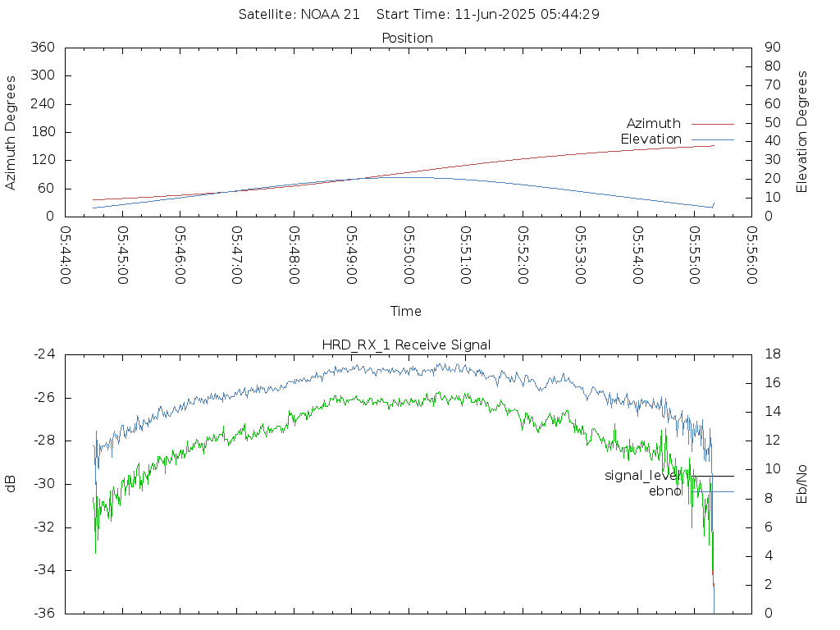
Task: Click the red Azimuth legend line sample
Action: tap(713, 125)
